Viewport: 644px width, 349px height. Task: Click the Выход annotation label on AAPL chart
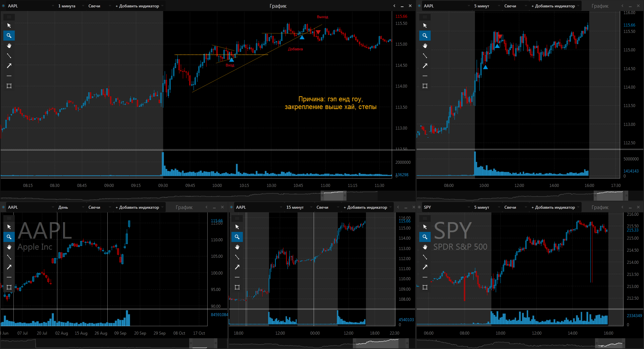pos(323,17)
